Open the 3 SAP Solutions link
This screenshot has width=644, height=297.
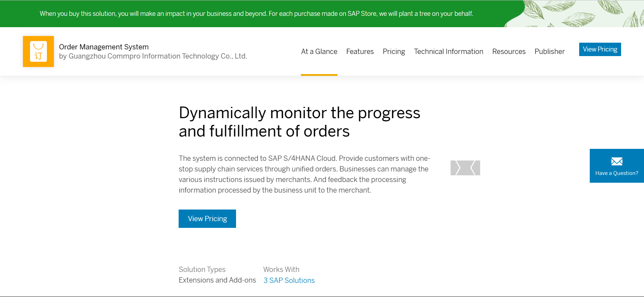coord(289,280)
